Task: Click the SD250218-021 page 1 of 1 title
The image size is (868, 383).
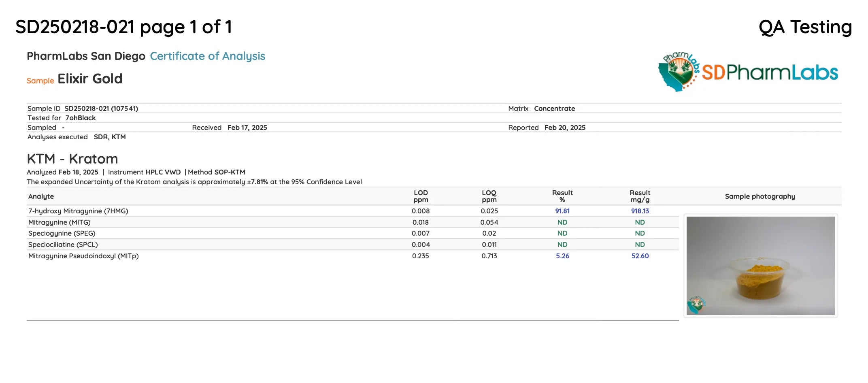Action: click(x=123, y=27)
